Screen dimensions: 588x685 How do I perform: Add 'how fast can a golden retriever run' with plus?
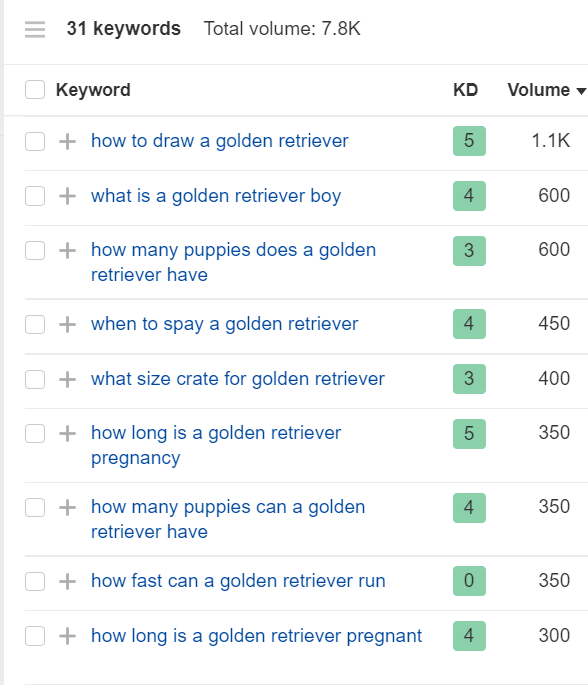coord(67,581)
